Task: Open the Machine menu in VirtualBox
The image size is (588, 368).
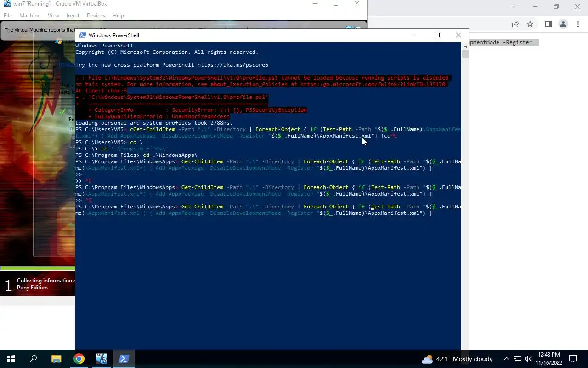Action: coord(30,15)
